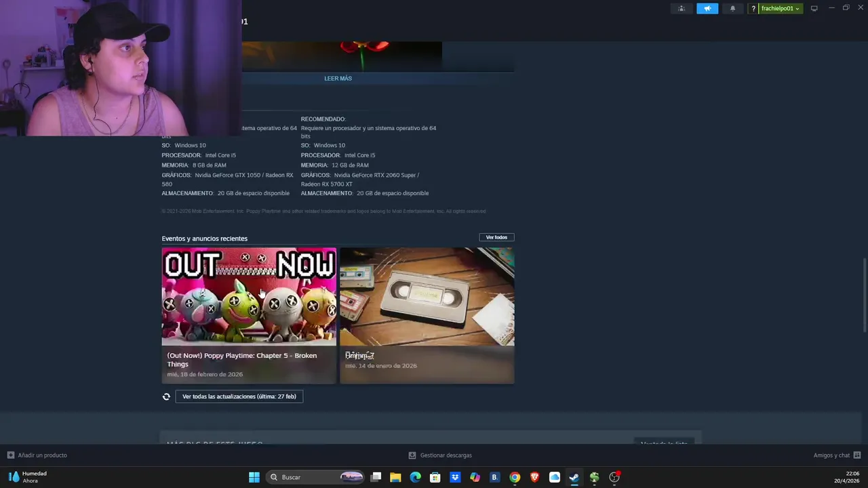
Task: Open Copilot from the taskbar
Action: [x=475, y=477]
